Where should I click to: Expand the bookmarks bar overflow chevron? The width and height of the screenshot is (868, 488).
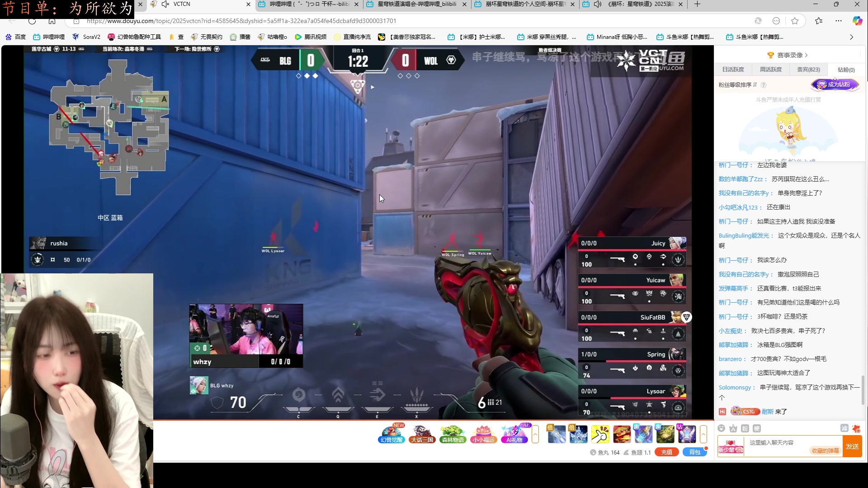(x=851, y=37)
